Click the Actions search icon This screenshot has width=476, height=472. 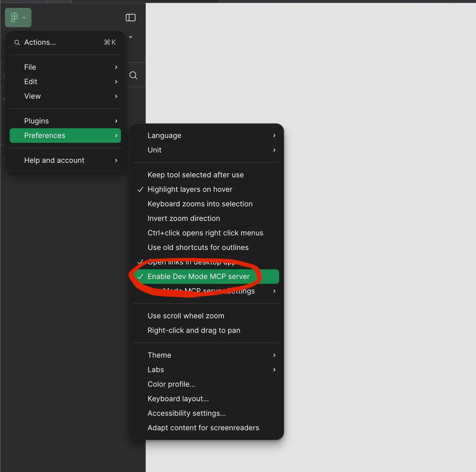point(17,42)
